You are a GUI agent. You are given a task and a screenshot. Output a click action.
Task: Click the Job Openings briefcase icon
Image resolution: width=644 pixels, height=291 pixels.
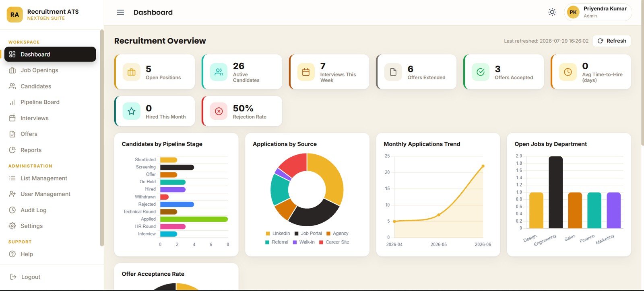tap(12, 70)
